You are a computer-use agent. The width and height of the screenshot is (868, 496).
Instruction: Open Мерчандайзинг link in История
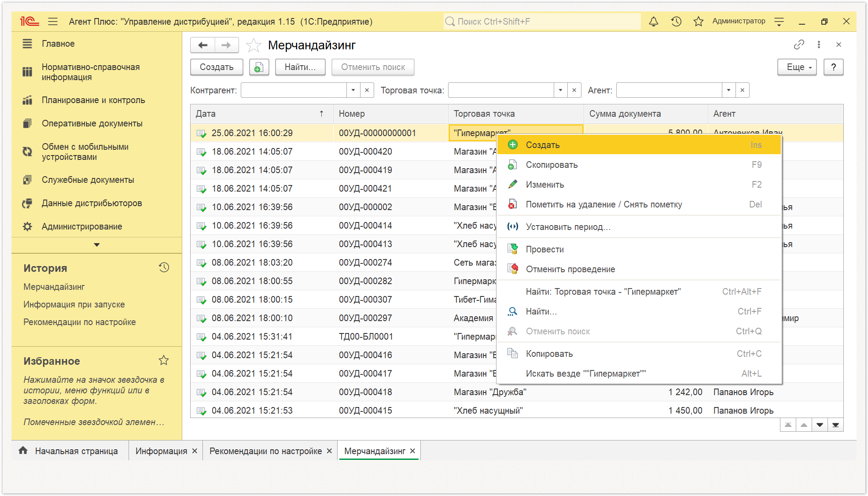(54, 287)
